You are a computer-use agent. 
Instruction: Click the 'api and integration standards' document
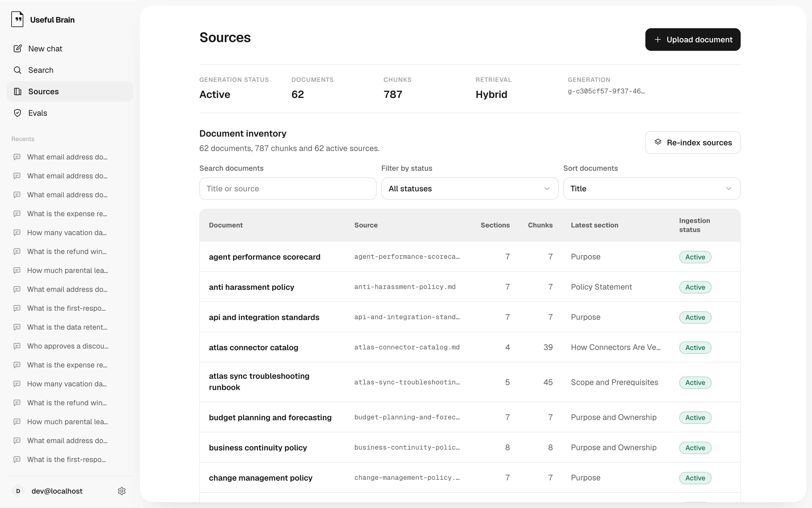[264, 317]
